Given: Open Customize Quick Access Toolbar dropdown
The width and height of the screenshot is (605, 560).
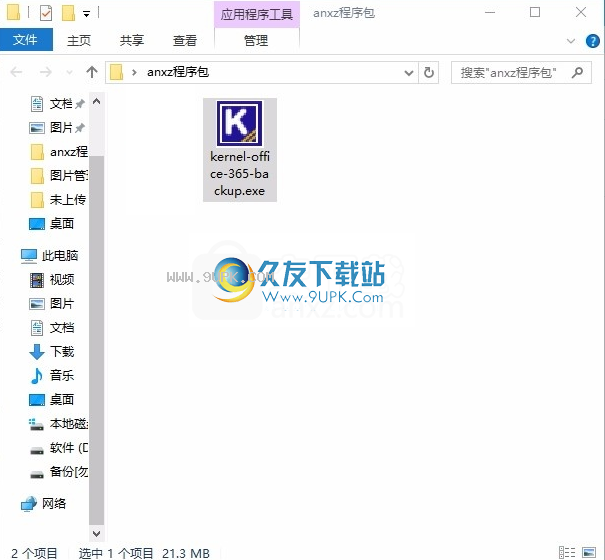Looking at the screenshot, I should point(86,15).
